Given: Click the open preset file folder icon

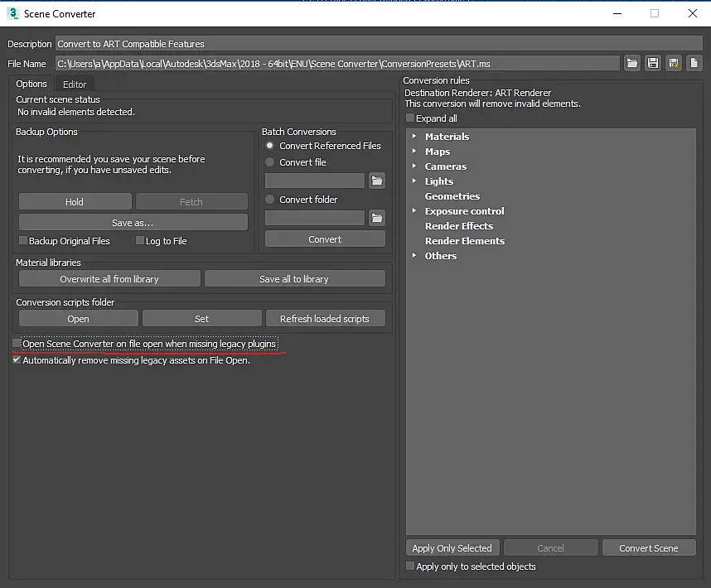Looking at the screenshot, I should pos(632,64).
